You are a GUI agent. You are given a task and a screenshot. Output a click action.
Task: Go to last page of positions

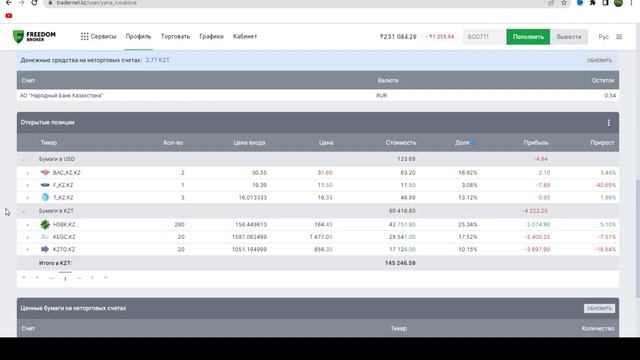[106, 278]
